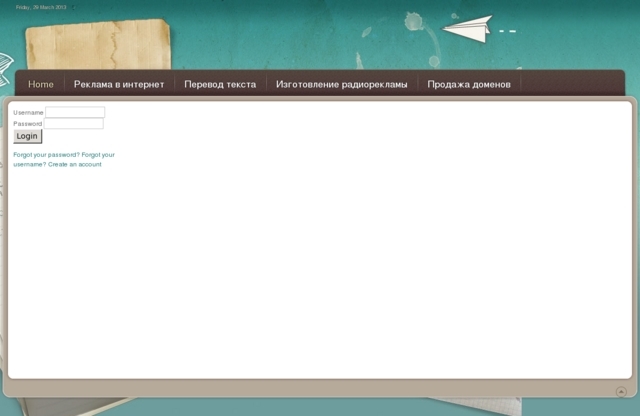Focus the Password input field

[x=73, y=124]
